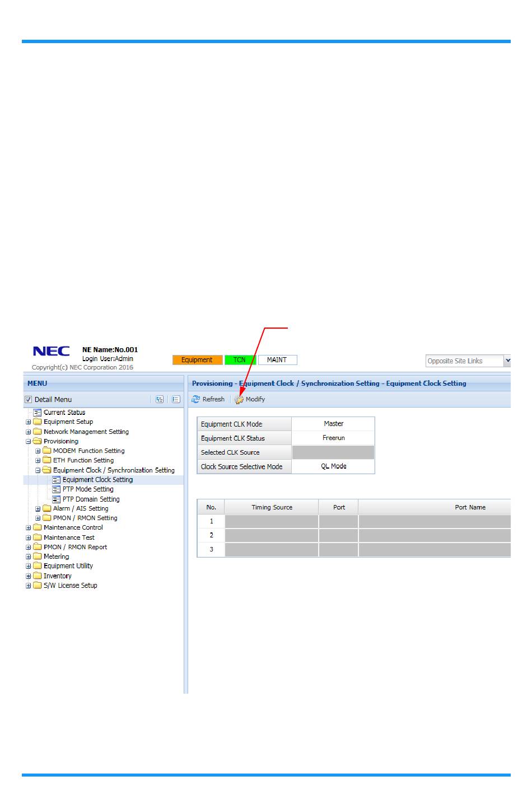The image size is (532, 795).
Task: Click the Network Management Setting folder icon
Action: (x=38, y=432)
